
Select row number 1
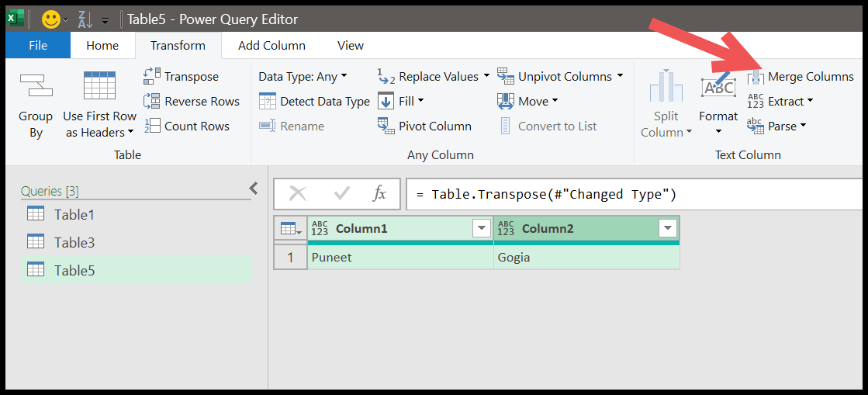click(291, 257)
